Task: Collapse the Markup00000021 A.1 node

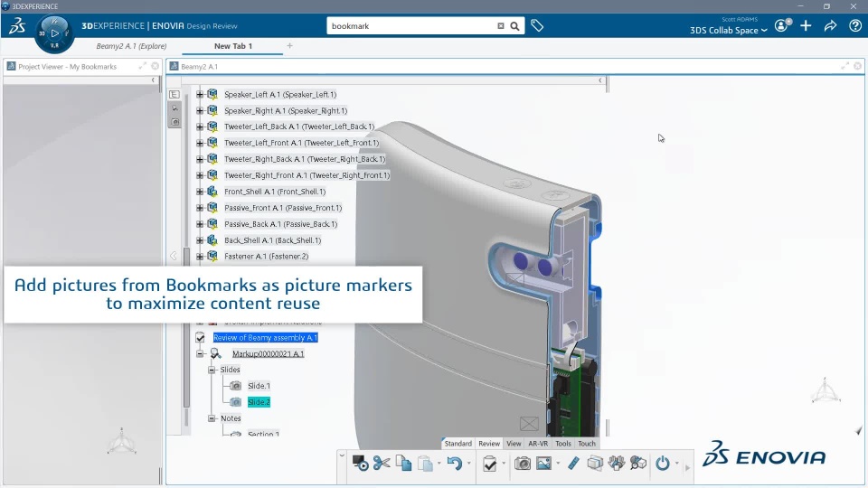Action: pyautogui.click(x=200, y=353)
